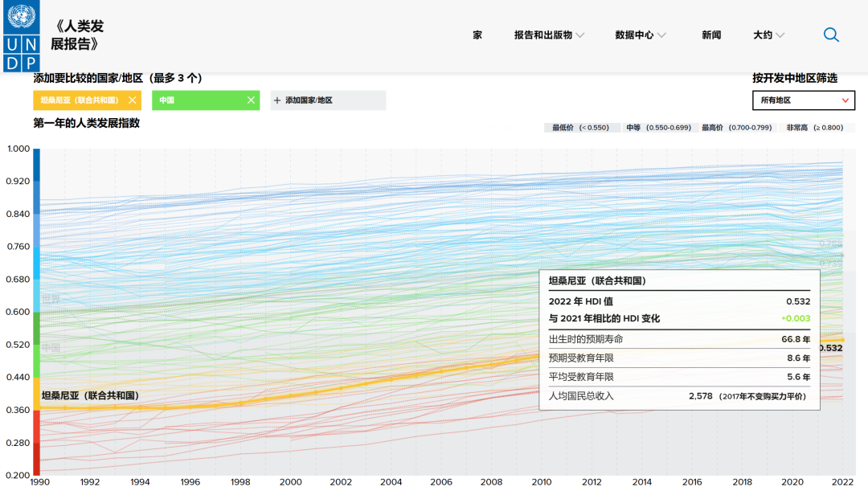Go to 家 in navigation
Viewport: 868px width, 495px height.
point(477,35)
